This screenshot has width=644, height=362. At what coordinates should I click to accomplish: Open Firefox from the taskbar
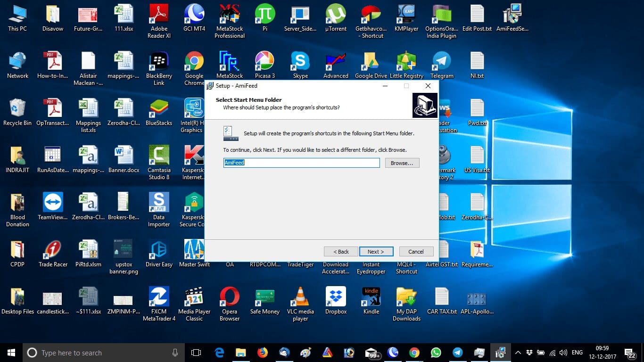(x=262, y=353)
